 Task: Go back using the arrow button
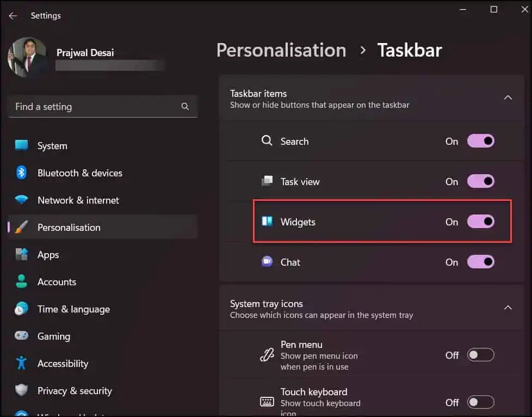pyautogui.click(x=13, y=15)
